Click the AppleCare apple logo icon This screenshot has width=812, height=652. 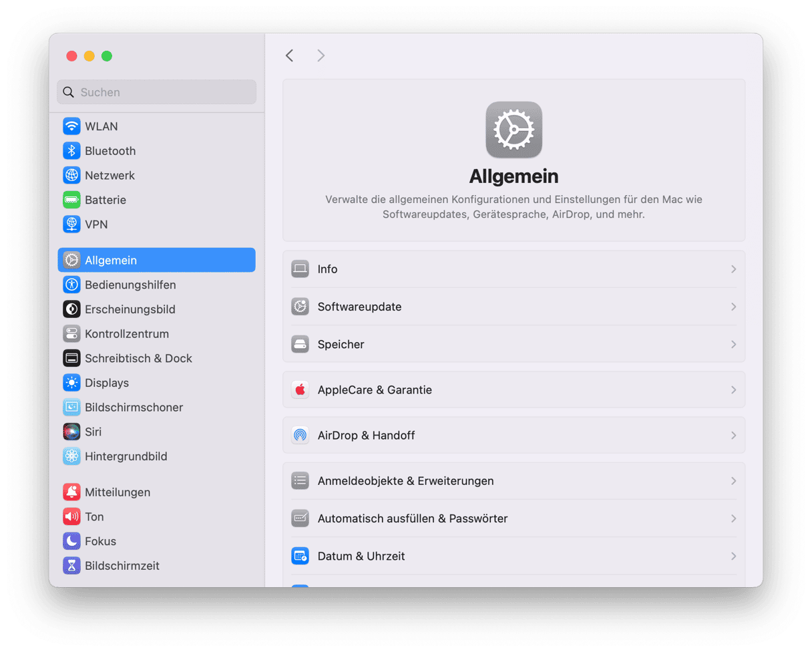click(x=300, y=389)
